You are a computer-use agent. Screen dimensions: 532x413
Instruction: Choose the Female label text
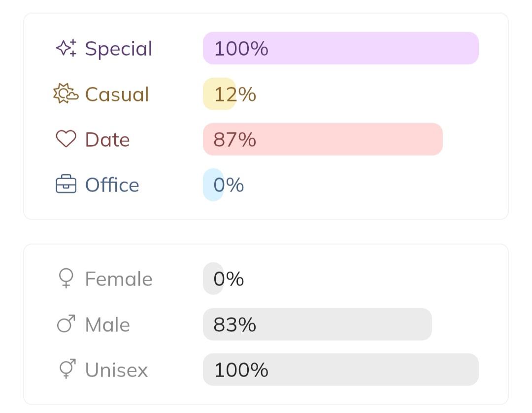click(x=119, y=279)
